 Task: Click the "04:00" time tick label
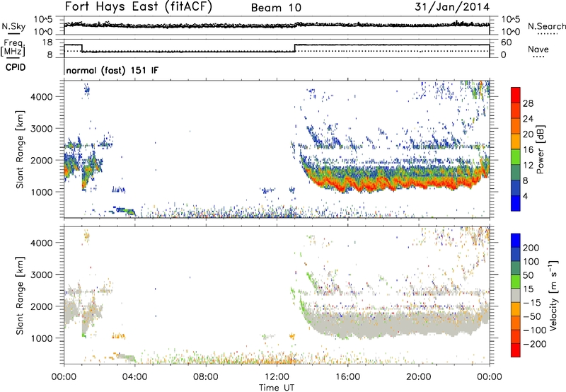pyautogui.click(x=134, y=377)
